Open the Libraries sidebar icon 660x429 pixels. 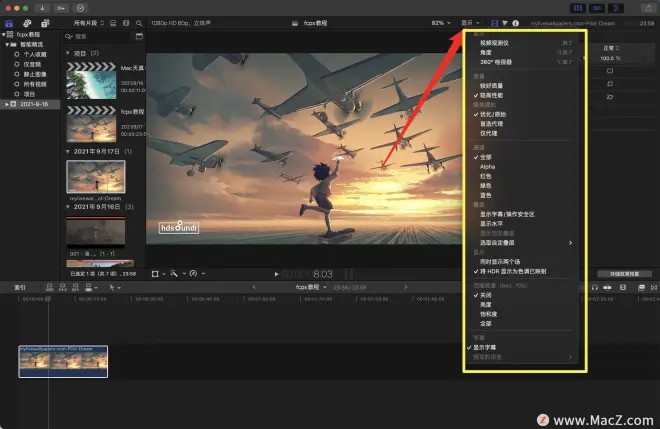pos(9,23)
